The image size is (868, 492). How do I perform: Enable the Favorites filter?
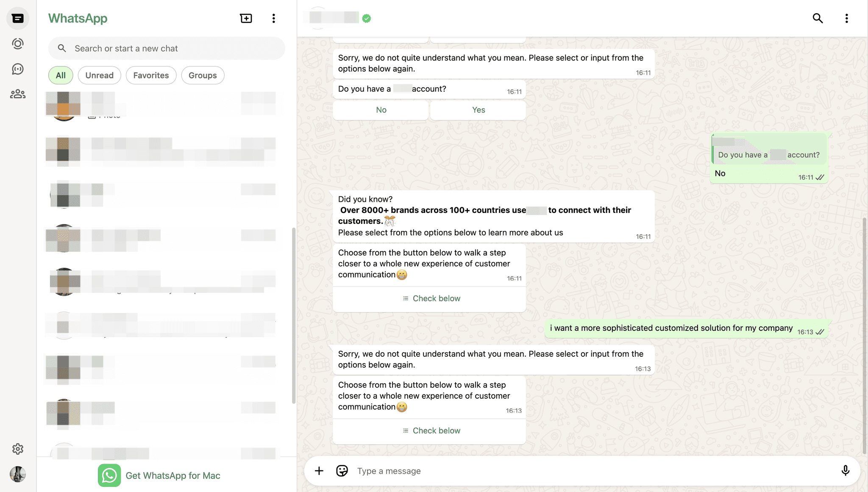click(x=151, y=75)
